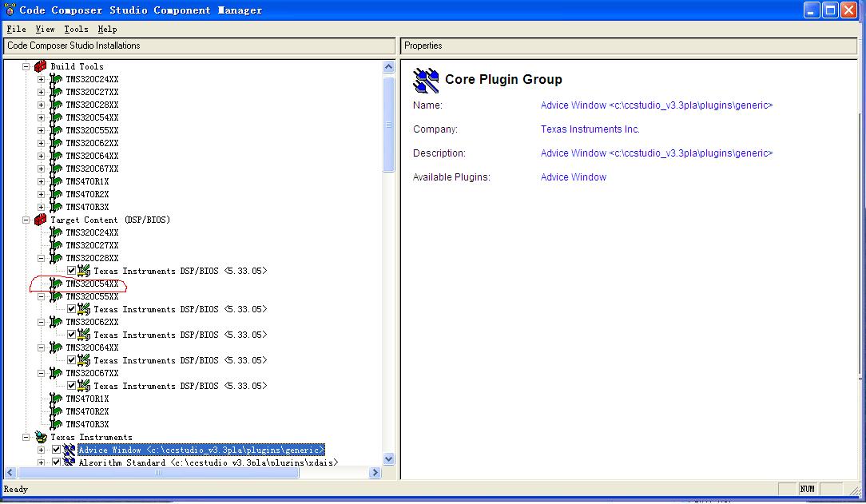This screenshot has height=504, width=866.
Task: Collapse TMS320C62XX under Target Content
Action: tap(41, 322)
